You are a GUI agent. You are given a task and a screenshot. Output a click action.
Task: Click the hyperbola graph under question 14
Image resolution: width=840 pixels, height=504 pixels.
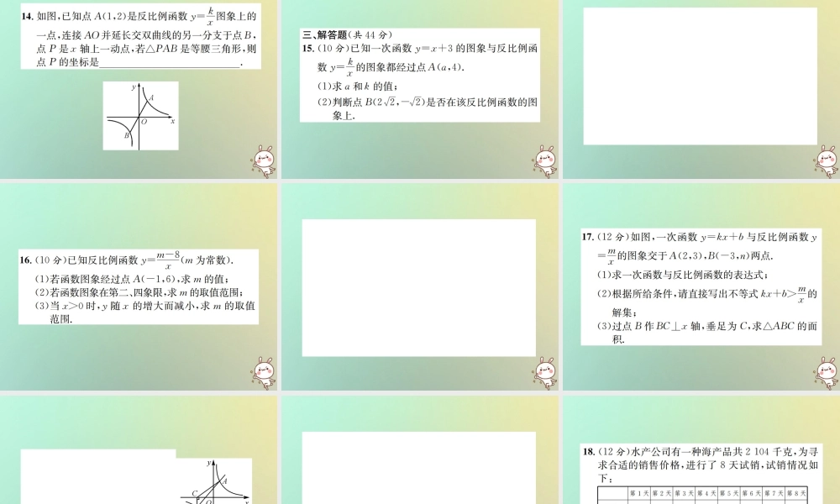140,116
